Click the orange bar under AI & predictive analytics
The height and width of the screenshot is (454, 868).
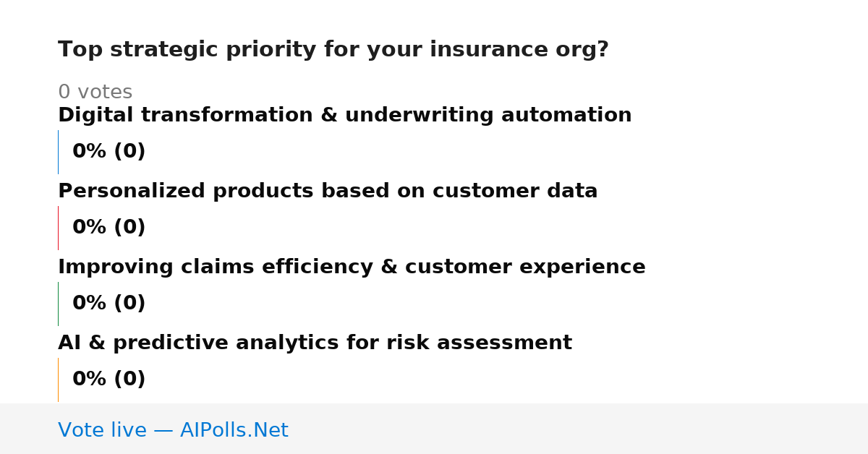(x=58, y=380)
